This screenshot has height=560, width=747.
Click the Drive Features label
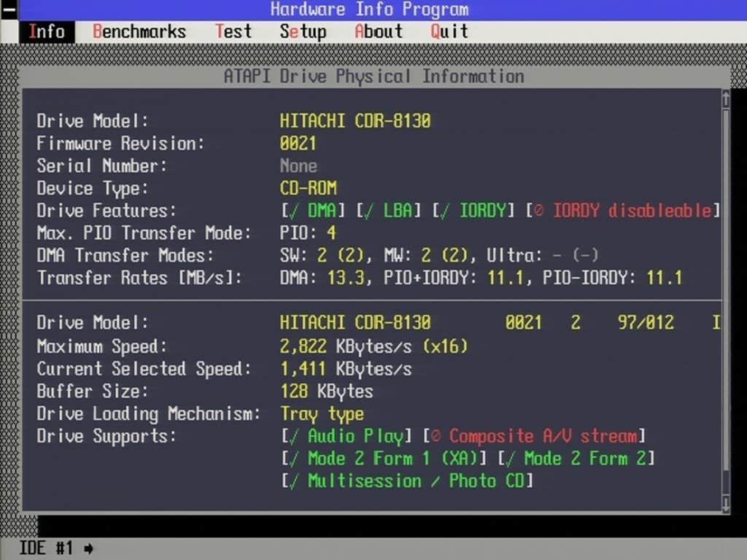pyautogui.click(x=107, y=211)
